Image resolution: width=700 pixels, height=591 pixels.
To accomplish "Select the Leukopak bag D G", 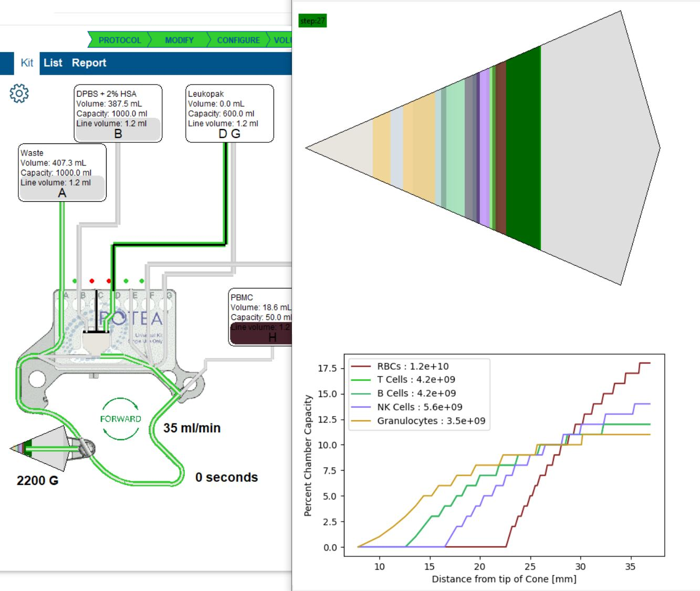I will click(229, 113).
